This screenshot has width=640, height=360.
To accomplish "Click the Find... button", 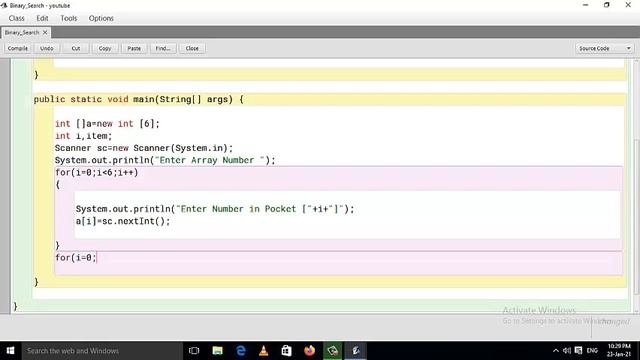I will [x=163, y=48].
